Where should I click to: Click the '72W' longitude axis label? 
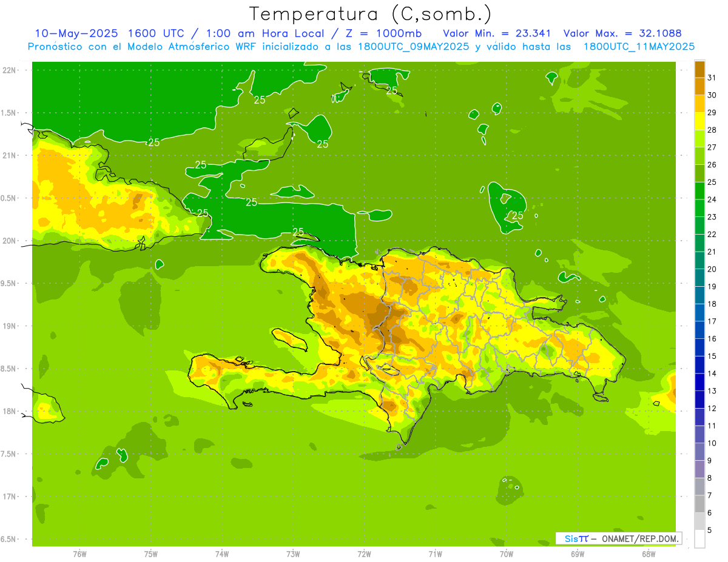(364, 554)
